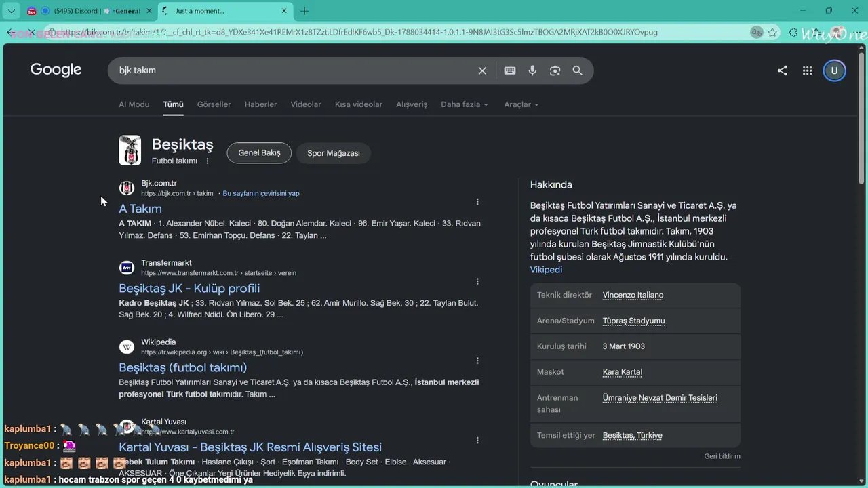Click the '3 Mart 1903' founding date

coord(624,346)
